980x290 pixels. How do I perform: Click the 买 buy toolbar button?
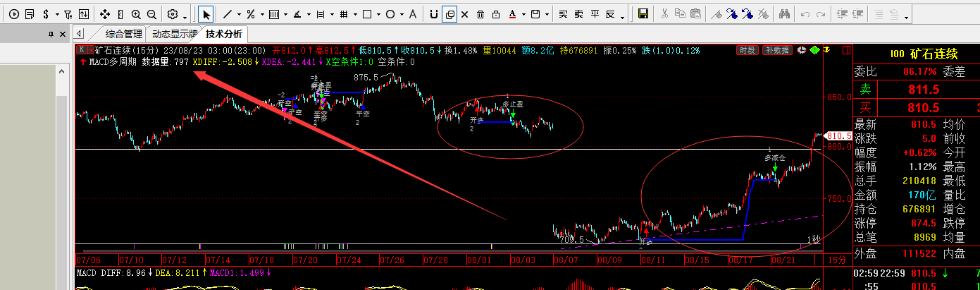tap(563, 14)
